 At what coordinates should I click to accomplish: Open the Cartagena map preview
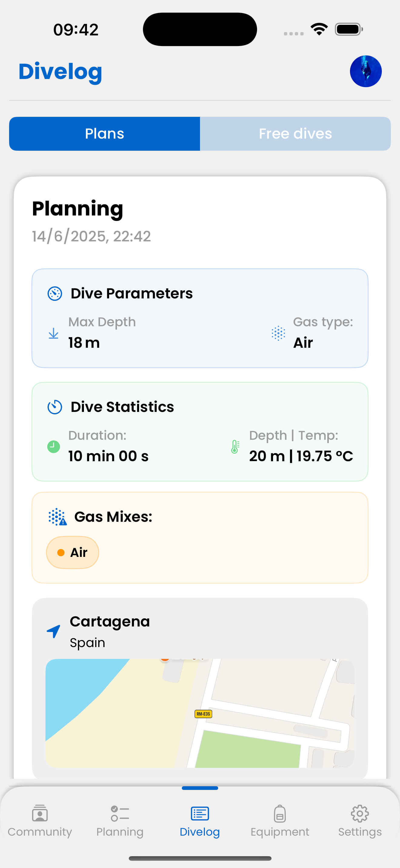200,713
